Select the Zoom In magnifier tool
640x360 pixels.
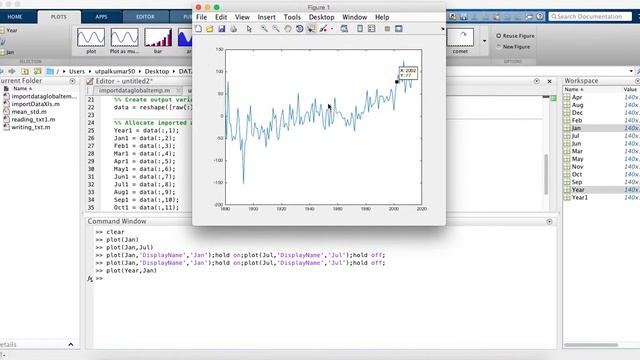tap(264, 29)
